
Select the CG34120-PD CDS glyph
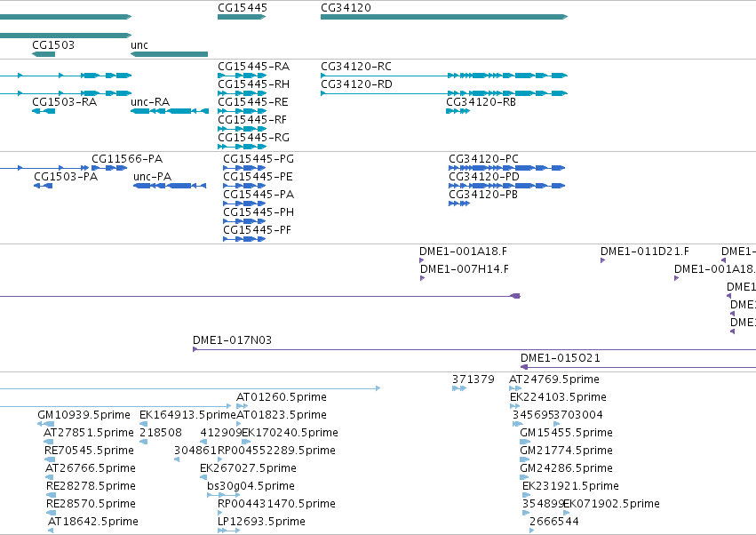click(506, 186)
